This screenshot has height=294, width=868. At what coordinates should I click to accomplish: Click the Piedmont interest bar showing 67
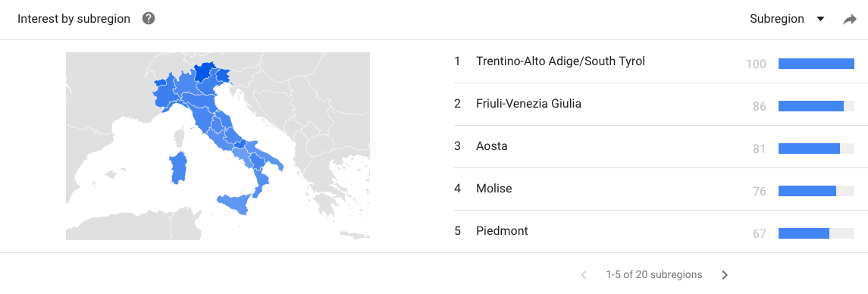(816, 233)
